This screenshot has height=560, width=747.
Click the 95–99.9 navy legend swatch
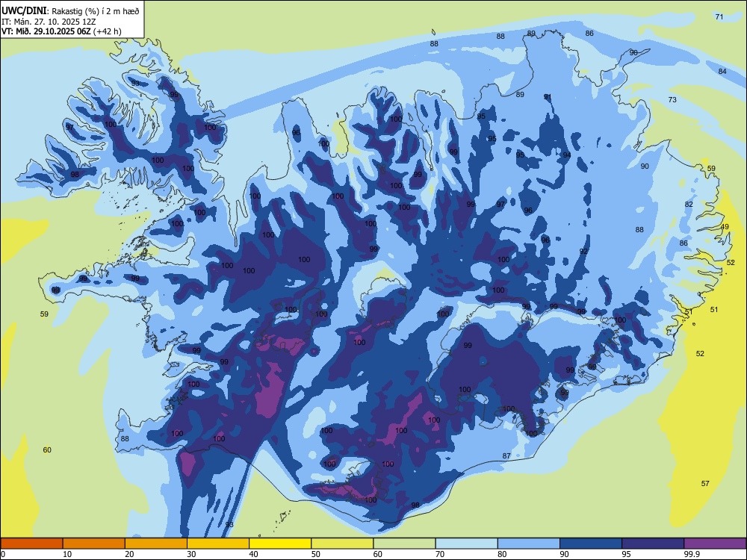[653, 544]
